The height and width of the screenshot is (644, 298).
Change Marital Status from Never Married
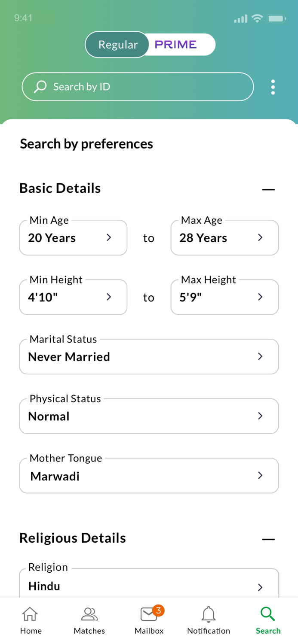pos(149,356)
